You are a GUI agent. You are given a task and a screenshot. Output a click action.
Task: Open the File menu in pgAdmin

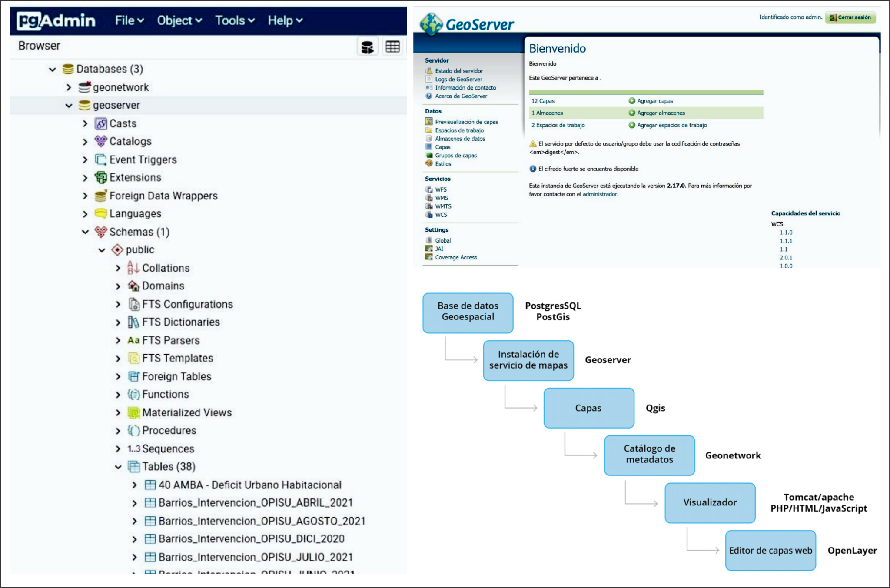pyautogui.click(x=129, y=20)
